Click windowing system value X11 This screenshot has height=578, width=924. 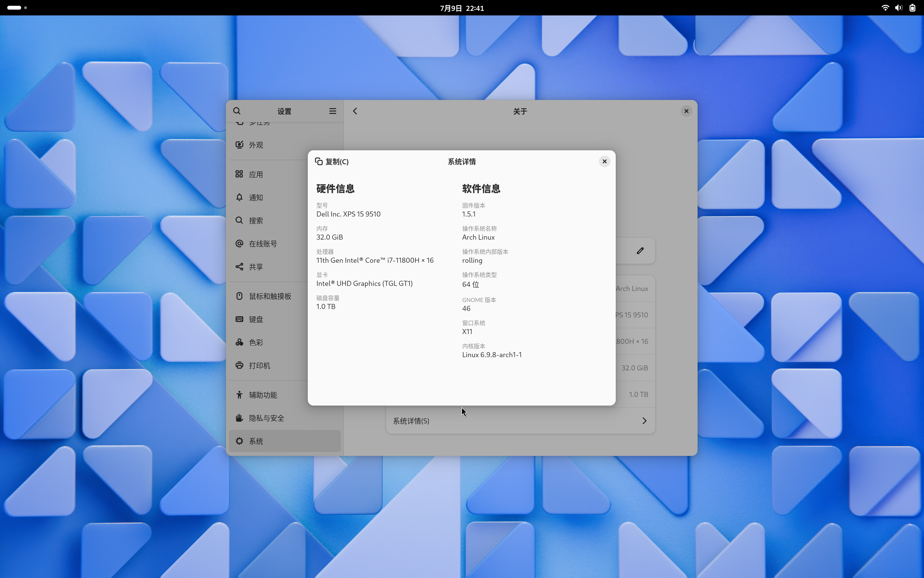click(x=467, y=331)
